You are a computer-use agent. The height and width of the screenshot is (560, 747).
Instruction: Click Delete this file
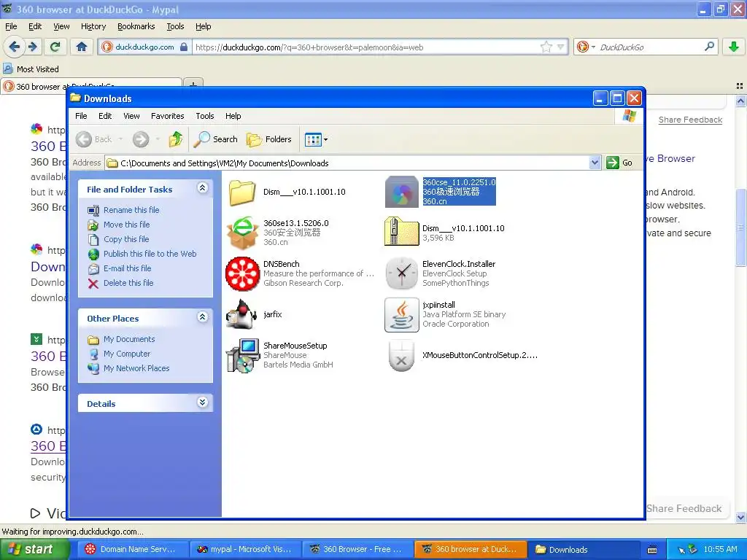(x=128, y=283)
